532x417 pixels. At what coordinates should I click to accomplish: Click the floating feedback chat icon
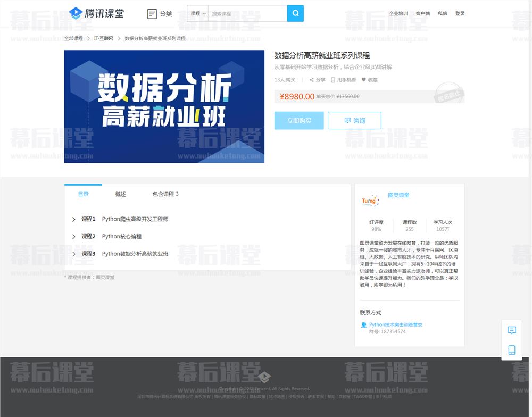click(x=512, y=330)
